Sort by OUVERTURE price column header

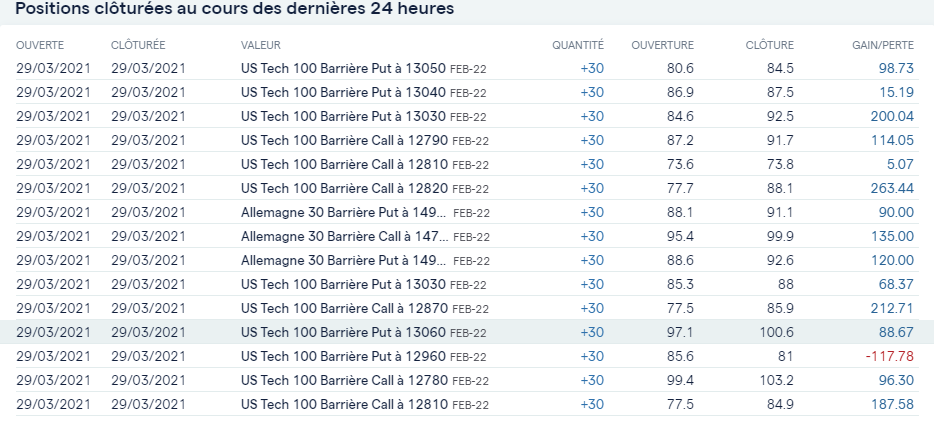(x=662, y=45)
